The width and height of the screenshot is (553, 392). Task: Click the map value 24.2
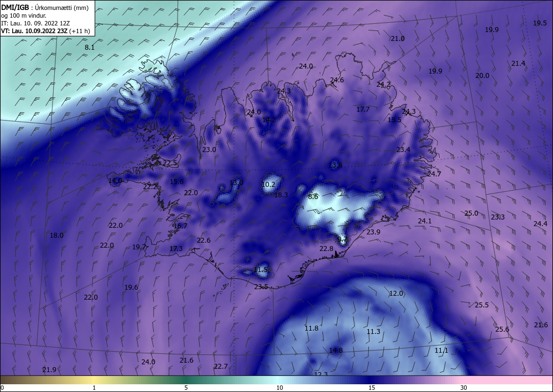(383, 84)
